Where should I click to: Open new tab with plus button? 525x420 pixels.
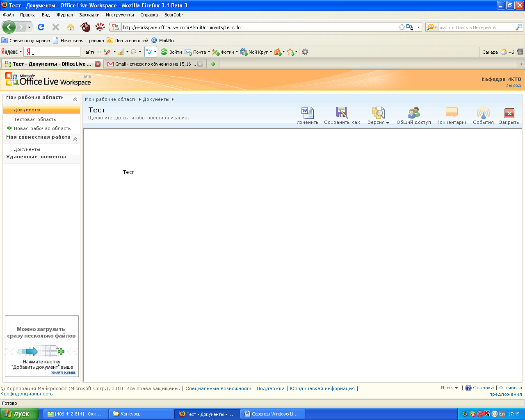click(x=213, y=64)
